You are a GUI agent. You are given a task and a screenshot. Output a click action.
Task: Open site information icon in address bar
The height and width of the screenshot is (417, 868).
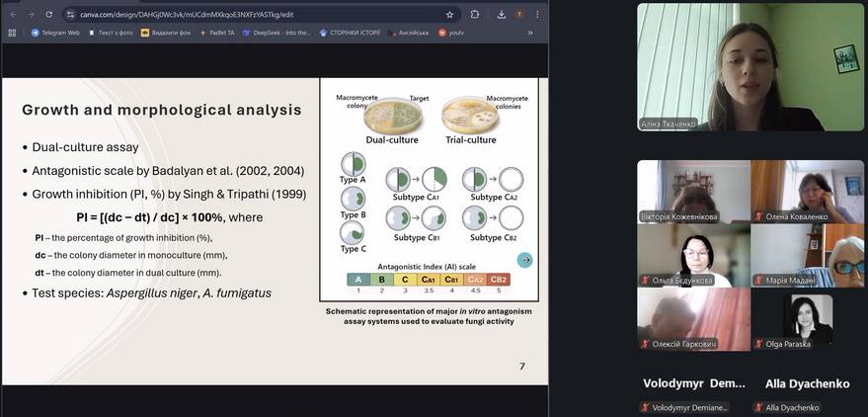coord(70,15)
